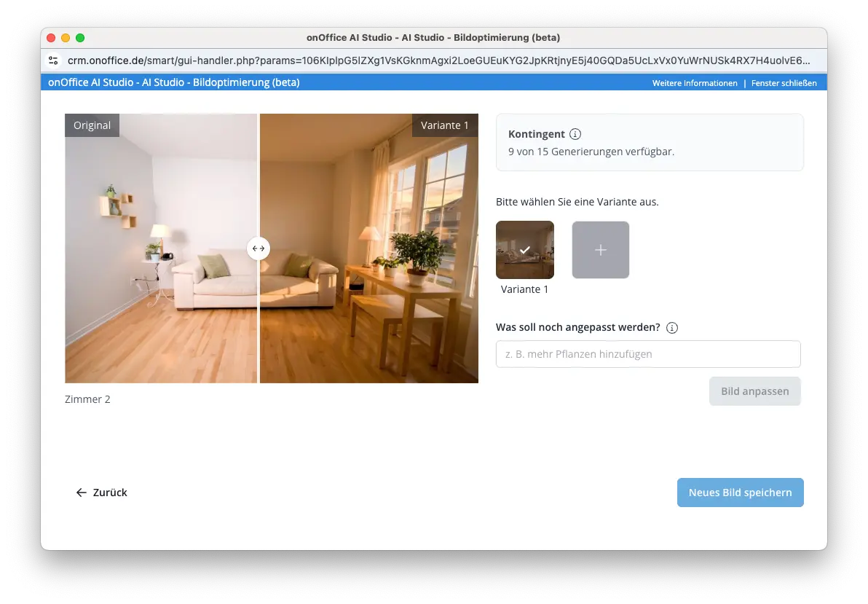Click the plus tile to add a variant
The height and width of the screenshot is (604, 868).
(x=600, y=250)
